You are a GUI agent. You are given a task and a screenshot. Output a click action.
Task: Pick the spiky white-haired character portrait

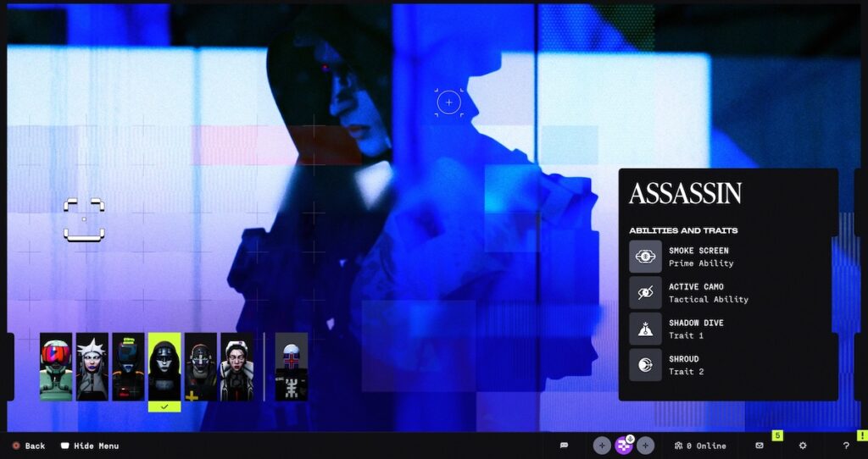tap(92, 367)
